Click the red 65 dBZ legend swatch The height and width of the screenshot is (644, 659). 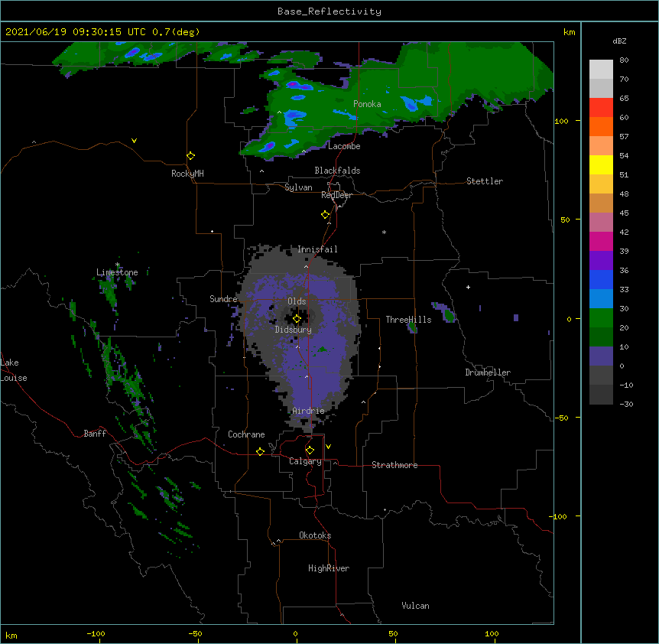601,107
